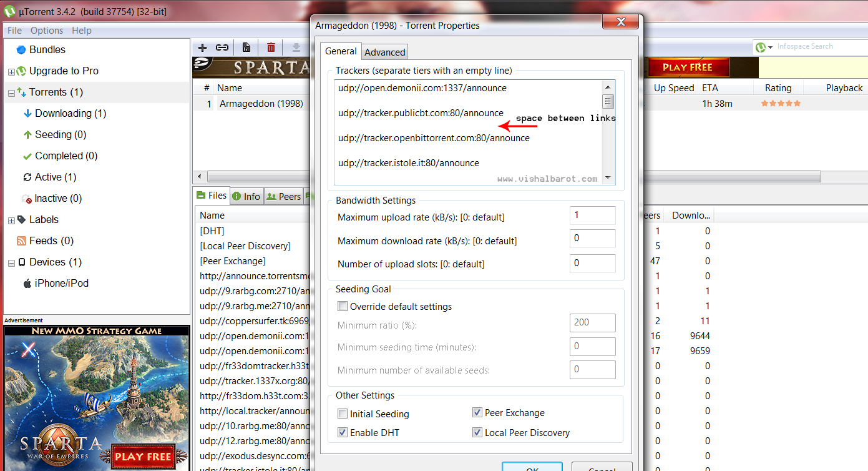The image size is (868, 471).
Task: Open the Add Torrent from URL link icon
Action: coord(223,47)
